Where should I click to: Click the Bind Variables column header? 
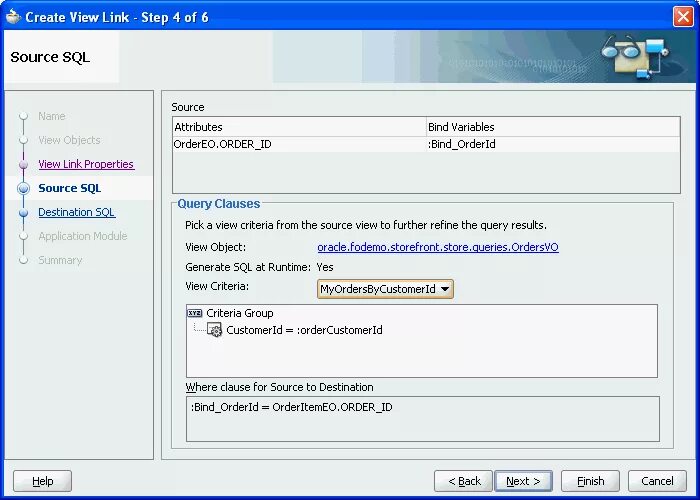point(553,127)
